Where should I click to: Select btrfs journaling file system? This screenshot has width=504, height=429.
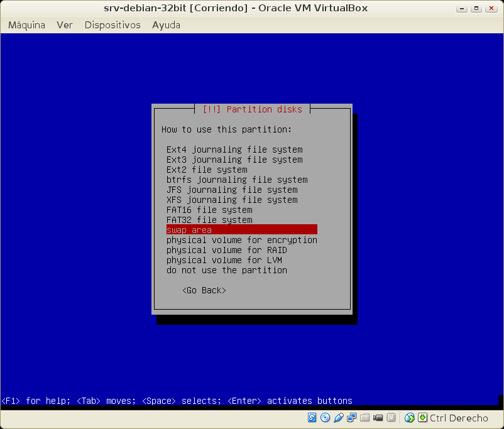tap(237, 180)
